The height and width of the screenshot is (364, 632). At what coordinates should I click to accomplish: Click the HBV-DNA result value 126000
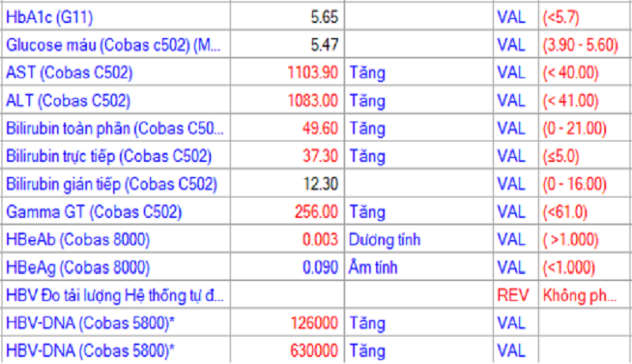[314, 324]
